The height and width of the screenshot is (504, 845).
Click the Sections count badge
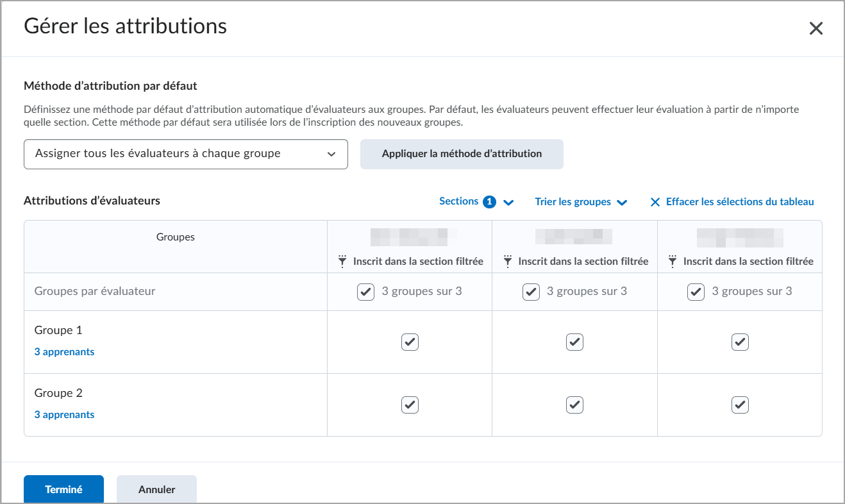point(489,202)
